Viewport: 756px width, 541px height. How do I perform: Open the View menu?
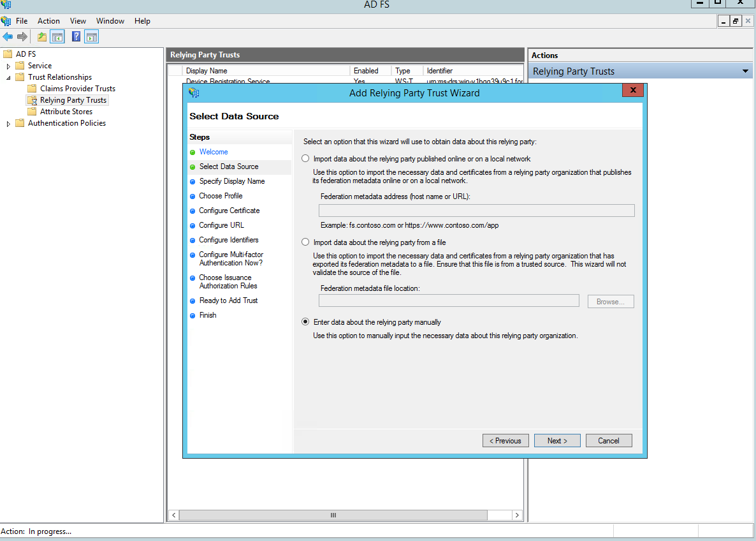pyautogui.click(x=78, y=21)
